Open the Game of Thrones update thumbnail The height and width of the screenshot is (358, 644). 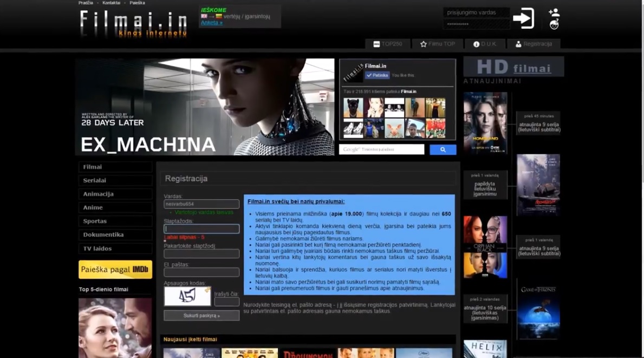(x=538, y=309)
